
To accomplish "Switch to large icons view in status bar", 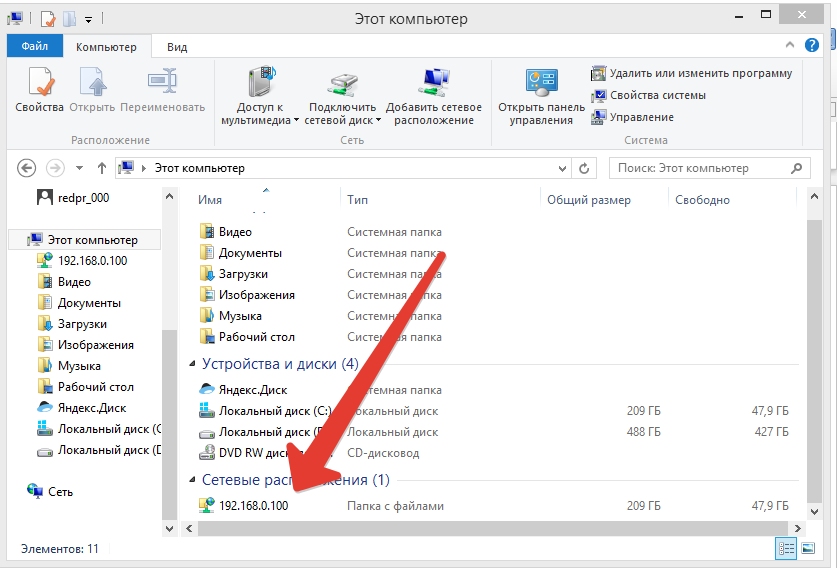I will 804,548.
